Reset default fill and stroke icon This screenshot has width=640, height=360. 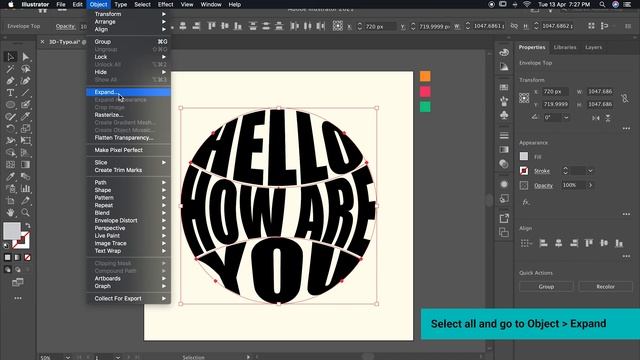6,245
